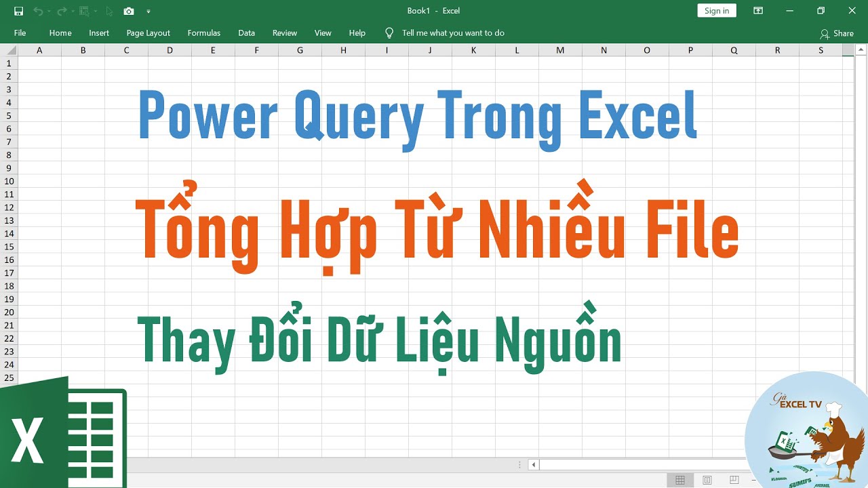The width and height of the screenshot is (868, 488).
Task: Switch to Normal view in status bar
Action: pyautogui.click(x=679, y=480)
